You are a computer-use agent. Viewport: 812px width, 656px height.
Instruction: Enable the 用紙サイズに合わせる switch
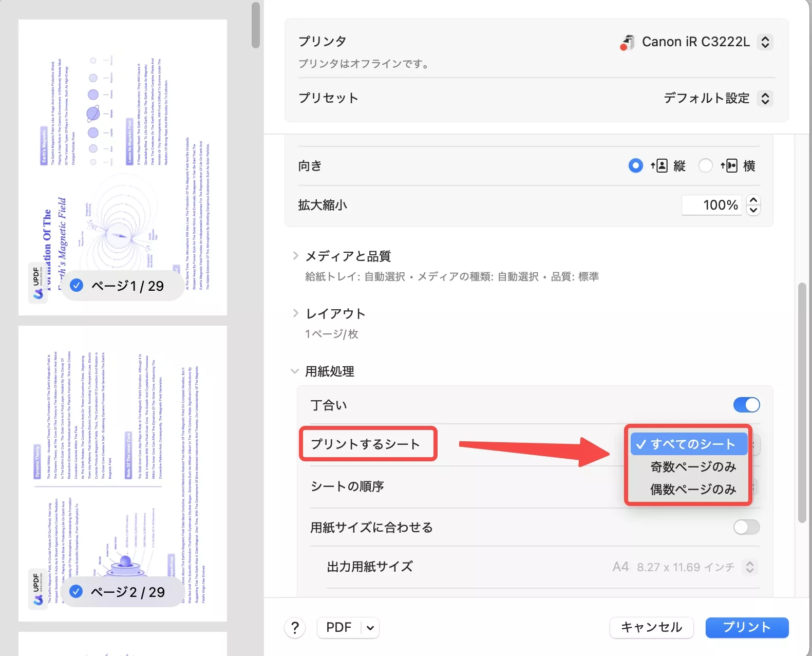[746, 527]
